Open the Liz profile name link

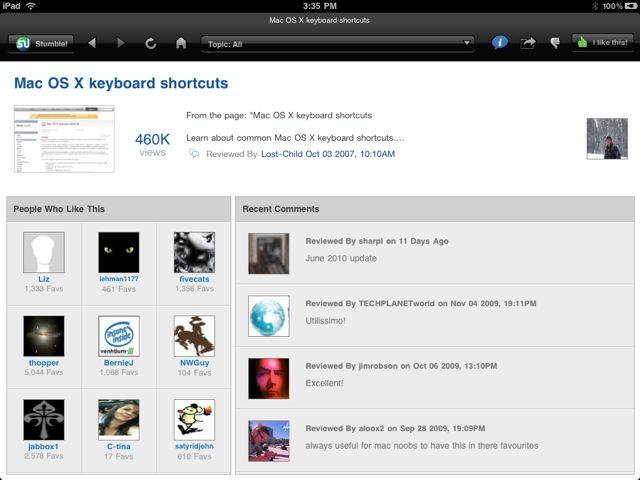pos(44,279)
